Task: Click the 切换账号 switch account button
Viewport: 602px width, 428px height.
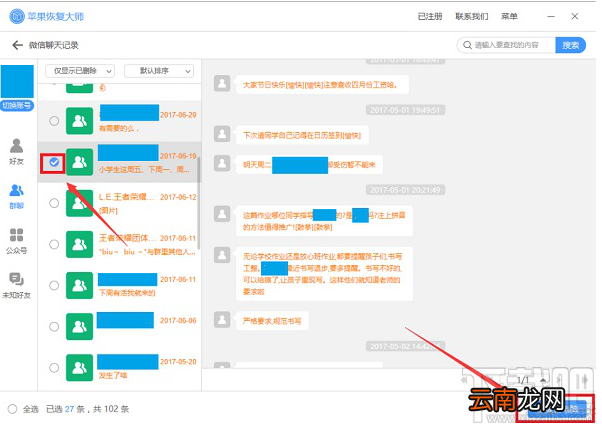Action: (17, 105)
